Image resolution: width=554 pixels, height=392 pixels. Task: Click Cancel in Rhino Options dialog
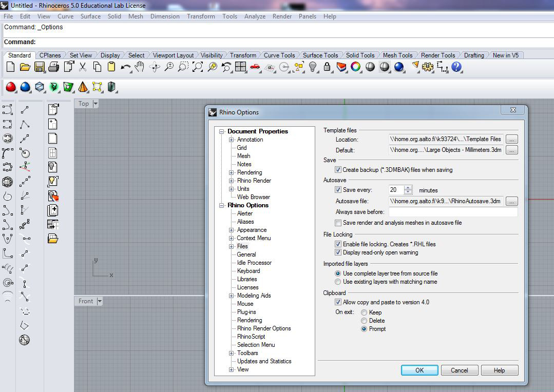460,370
